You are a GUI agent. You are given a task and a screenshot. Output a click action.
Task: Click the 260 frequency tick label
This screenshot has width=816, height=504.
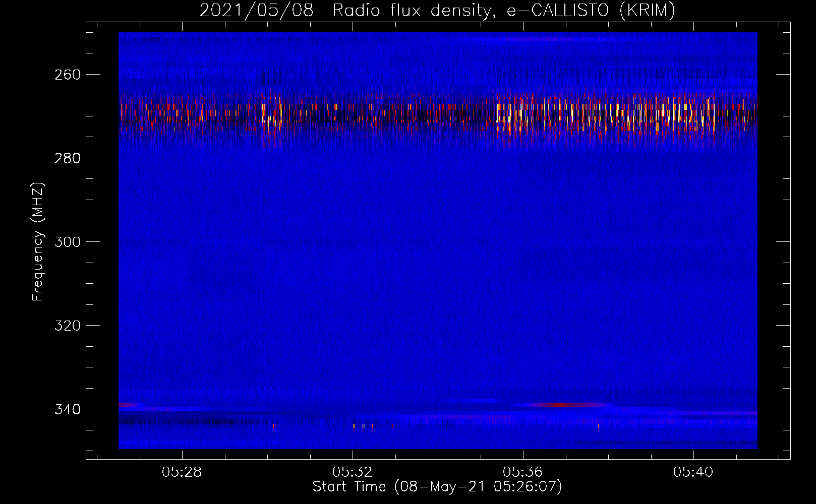pyautogui.click(x=68, y=75)
